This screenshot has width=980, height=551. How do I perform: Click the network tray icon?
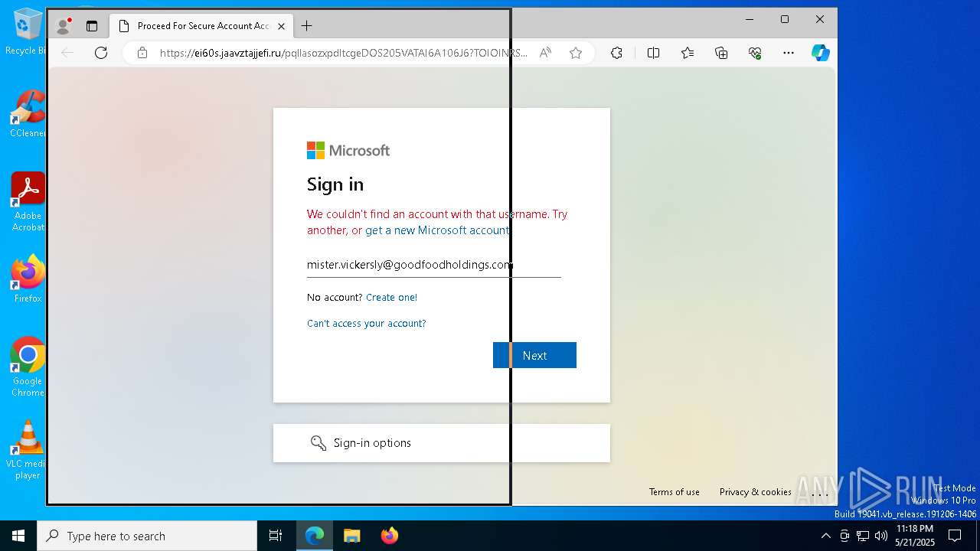(x=863, y=536)
